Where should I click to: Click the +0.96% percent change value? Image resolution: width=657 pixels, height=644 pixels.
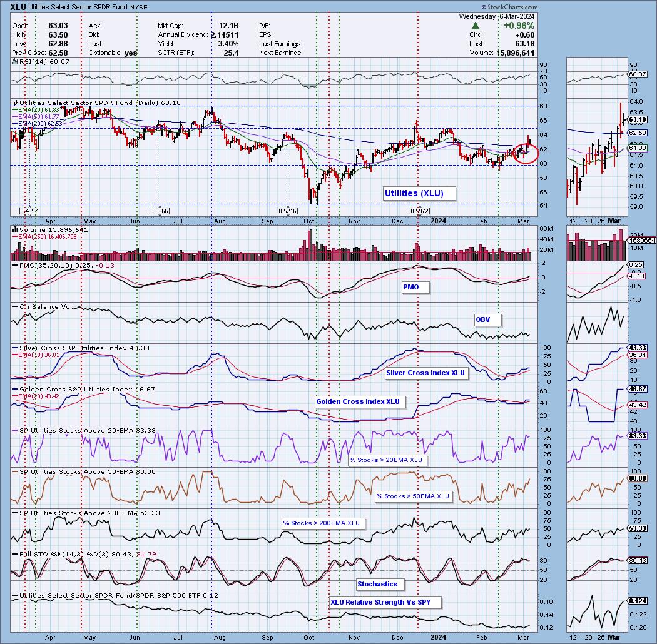pos(519,26)
